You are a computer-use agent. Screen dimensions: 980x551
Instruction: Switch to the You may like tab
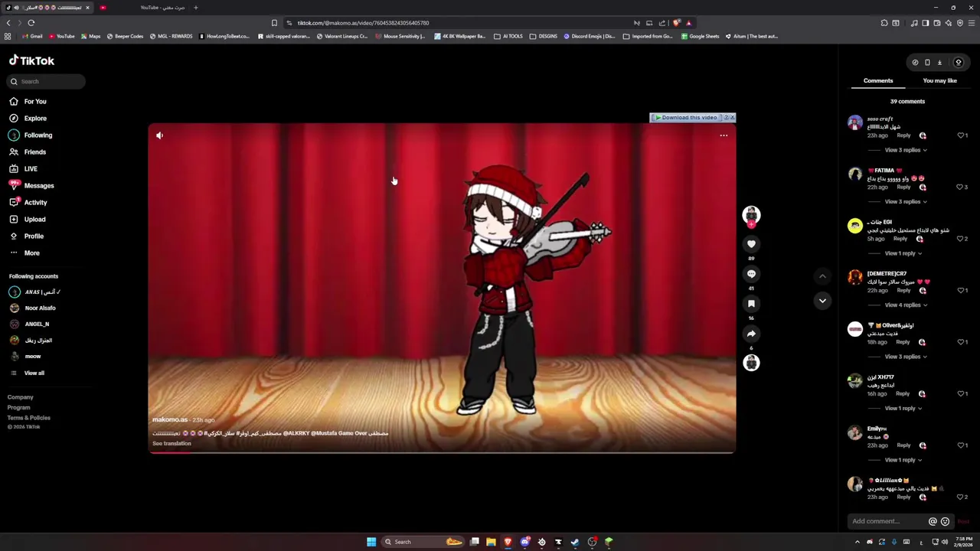point(940,80)
